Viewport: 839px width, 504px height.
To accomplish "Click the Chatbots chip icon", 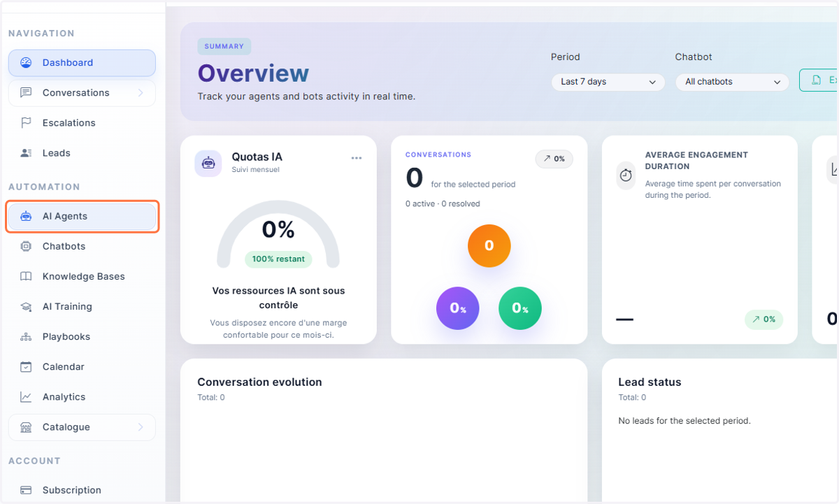I will (26, 246).
